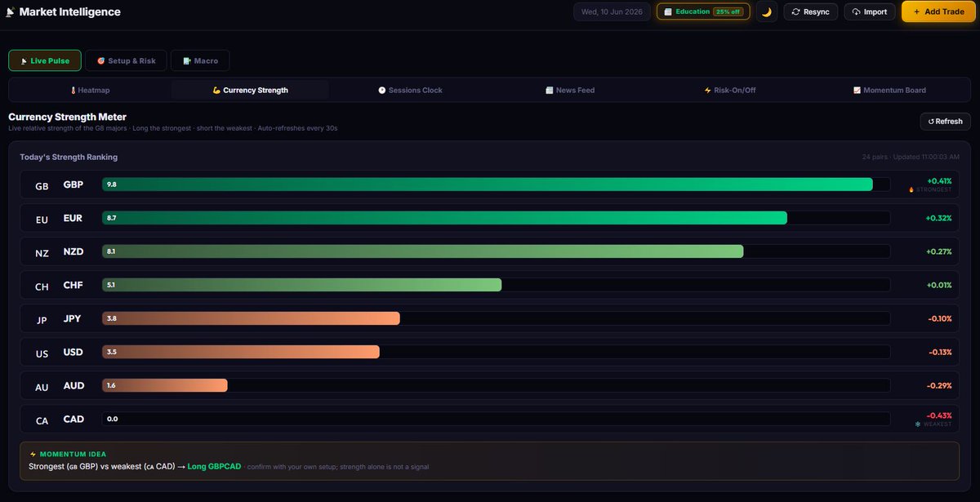The width and height of the screenshot is (980, 502).
Task: Click the clock icon beside Sessions Clock
Action: click(382, 90)
